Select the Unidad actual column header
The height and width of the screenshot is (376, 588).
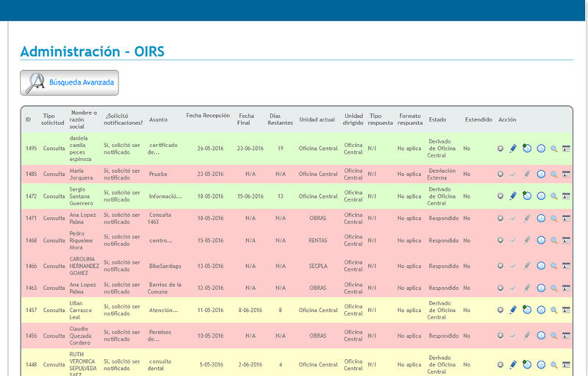click(x=317, y=119)
